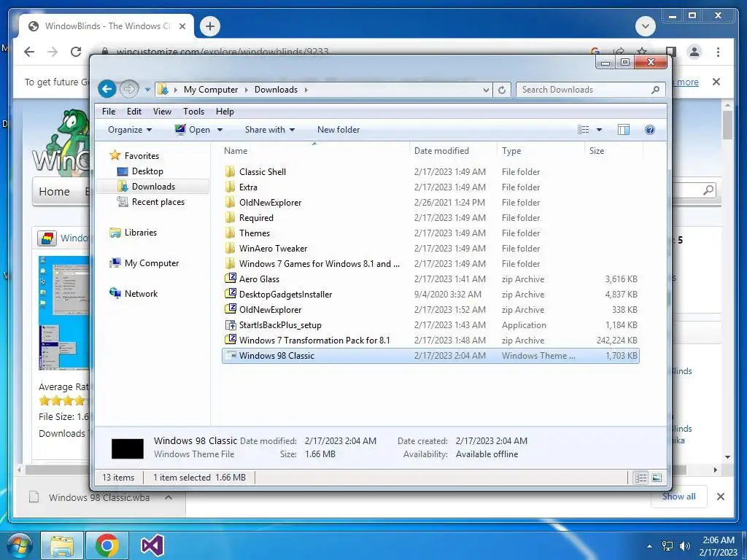
Task: Open the Tools menu in Explorer
Action: pyautogui.click(x=193, y=112)
